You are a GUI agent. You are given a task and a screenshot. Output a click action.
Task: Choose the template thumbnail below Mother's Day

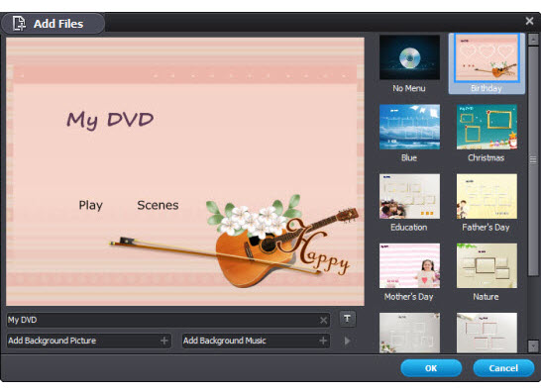click(409, 333)
